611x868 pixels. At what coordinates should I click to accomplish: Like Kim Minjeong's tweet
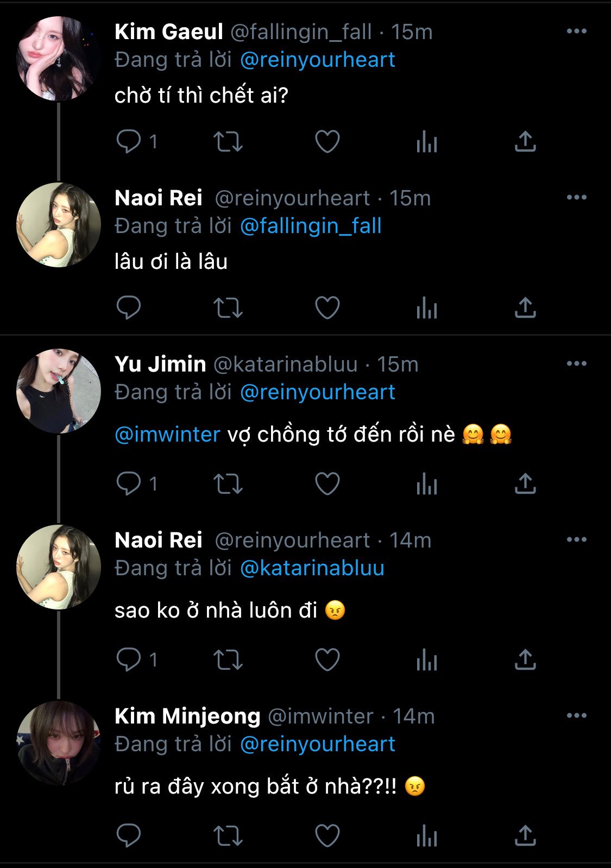(327, 836)
